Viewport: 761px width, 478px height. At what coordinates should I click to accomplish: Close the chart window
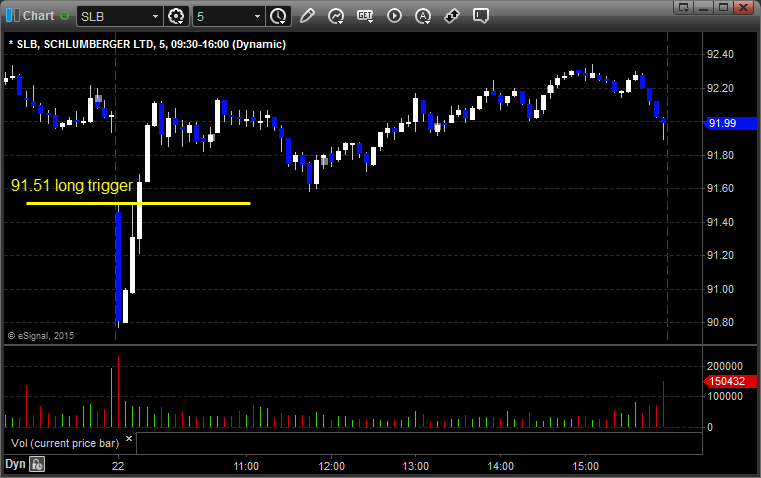744,7
